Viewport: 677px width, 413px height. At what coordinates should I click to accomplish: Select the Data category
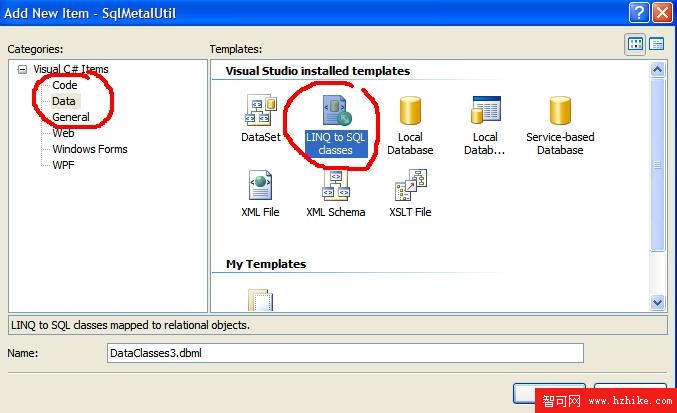64,101
